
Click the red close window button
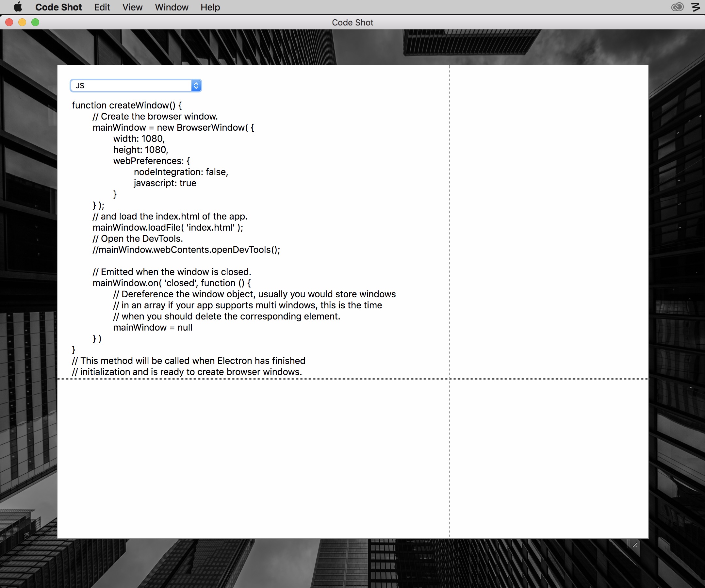(9, 23)
